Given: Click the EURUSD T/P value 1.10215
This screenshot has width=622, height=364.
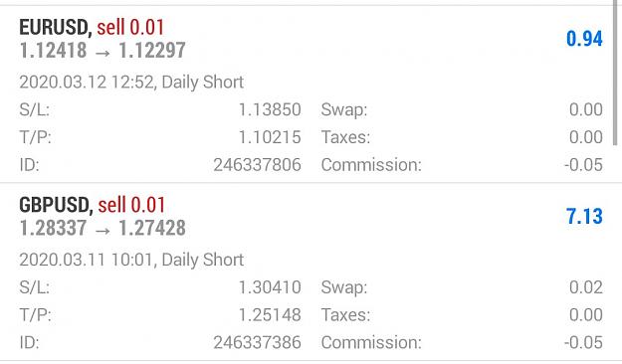Looking at the screenshot, I should click(270, 137).
